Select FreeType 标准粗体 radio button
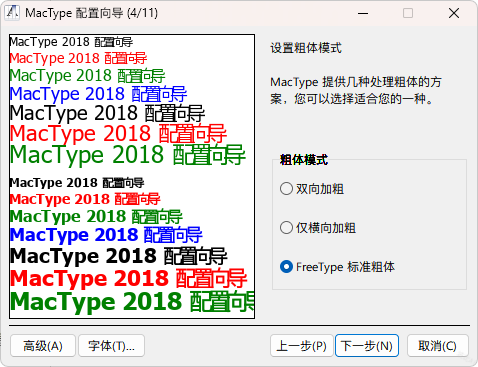 pos(337,267)
